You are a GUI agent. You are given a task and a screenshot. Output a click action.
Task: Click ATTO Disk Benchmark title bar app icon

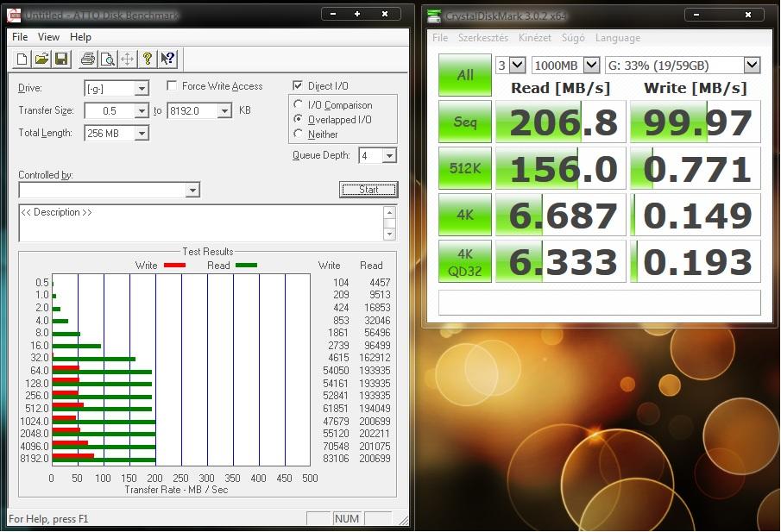coord(15,16)
